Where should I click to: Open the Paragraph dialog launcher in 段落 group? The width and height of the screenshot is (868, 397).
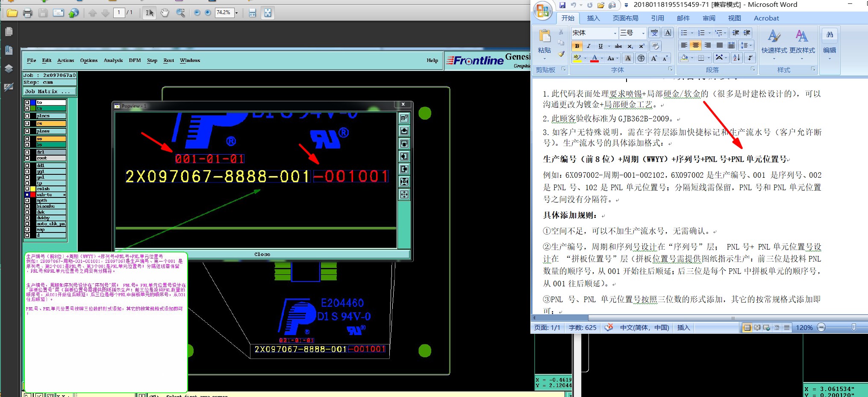coord(753,69)
